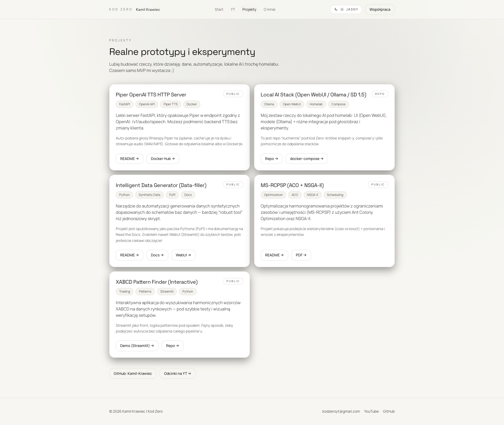Open README for Piper OpenAI TTS server
504x425 pixels.
(129, 159)
